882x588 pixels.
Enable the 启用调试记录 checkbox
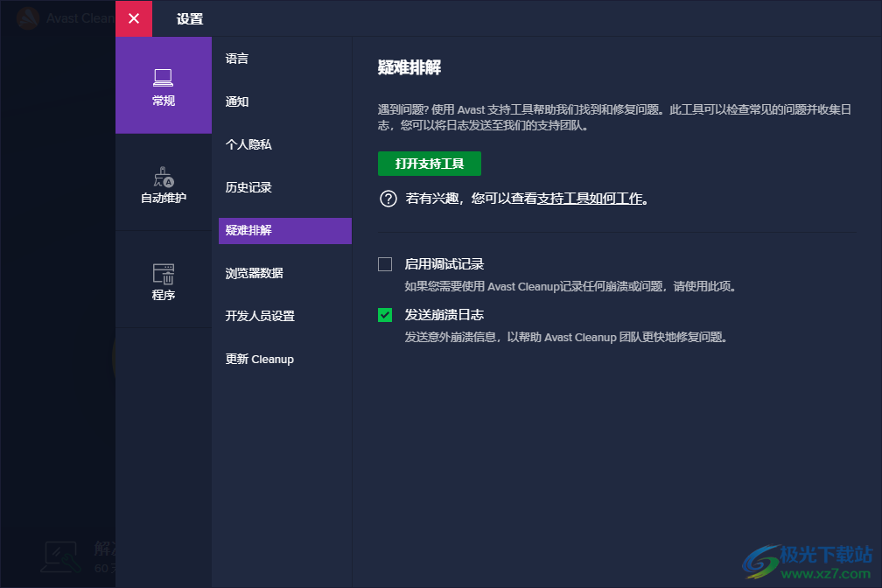tap(385, 264)
